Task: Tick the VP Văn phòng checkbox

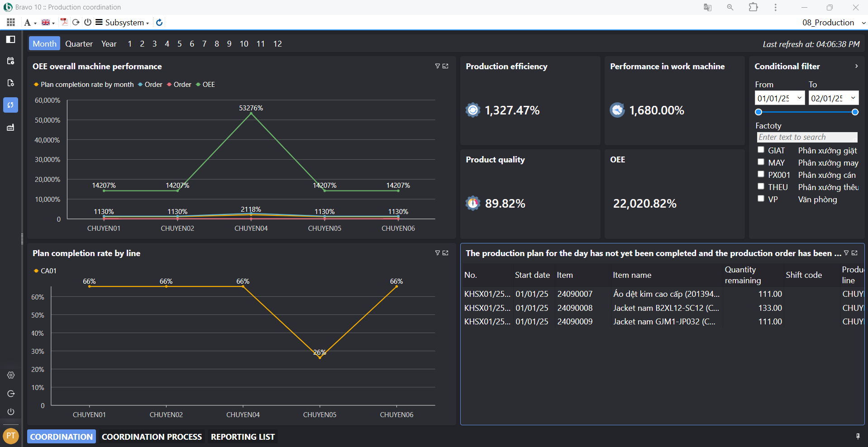Action: pyautogui.click(x=761, y=199)
